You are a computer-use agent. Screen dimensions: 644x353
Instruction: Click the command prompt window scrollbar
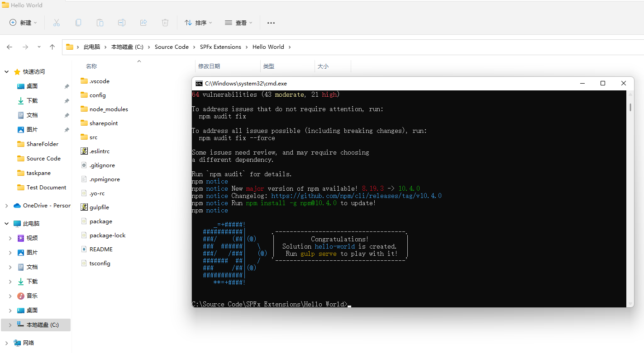(x=630, y=108)
